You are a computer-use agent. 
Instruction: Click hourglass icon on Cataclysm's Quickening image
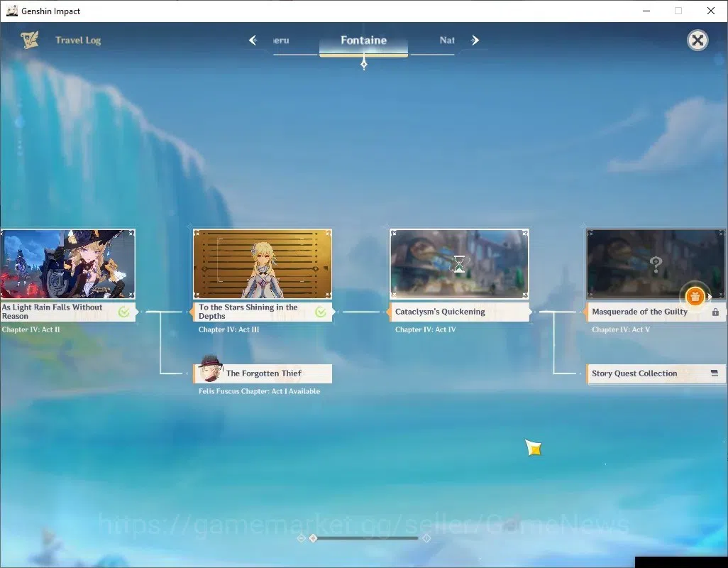[x=458, y=264]
